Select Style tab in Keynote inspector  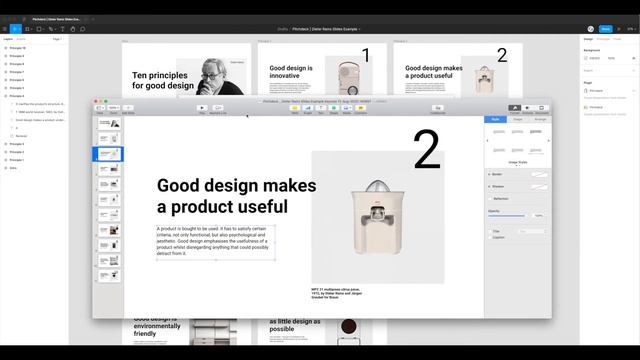pos(496,119)
